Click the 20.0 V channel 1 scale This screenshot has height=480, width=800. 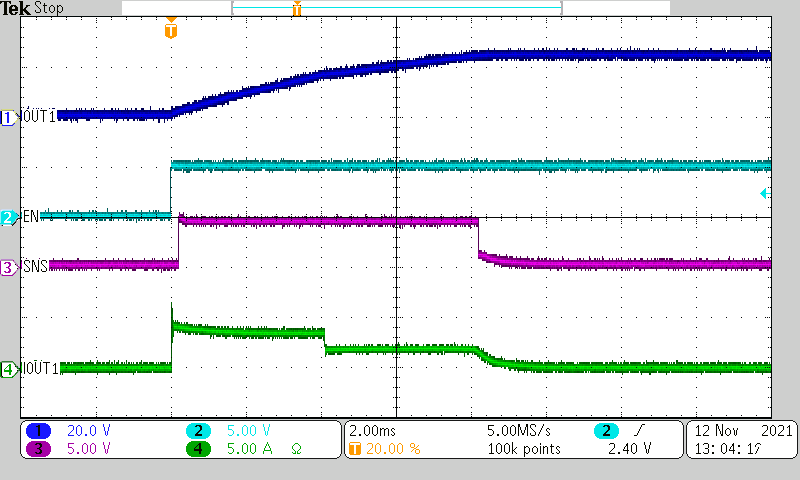pos(89,431)
